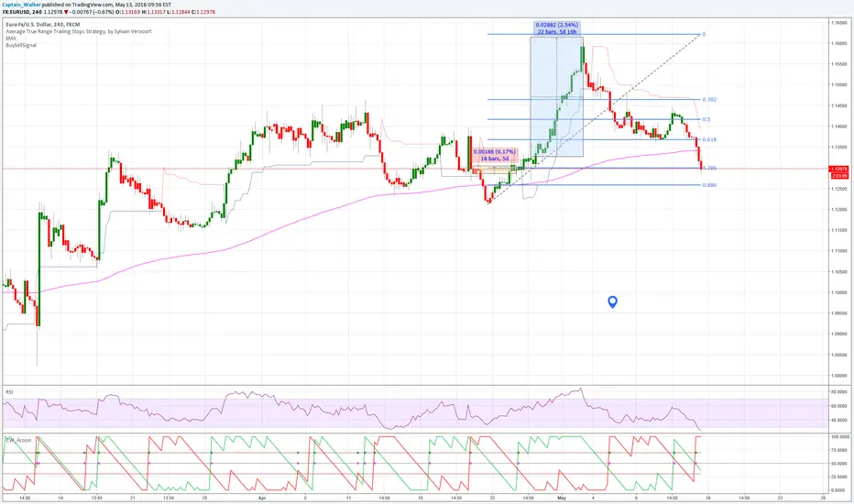This screenshot has height=504, width=854.
Task: Click the RSI pane label
Action: (9, 392)
